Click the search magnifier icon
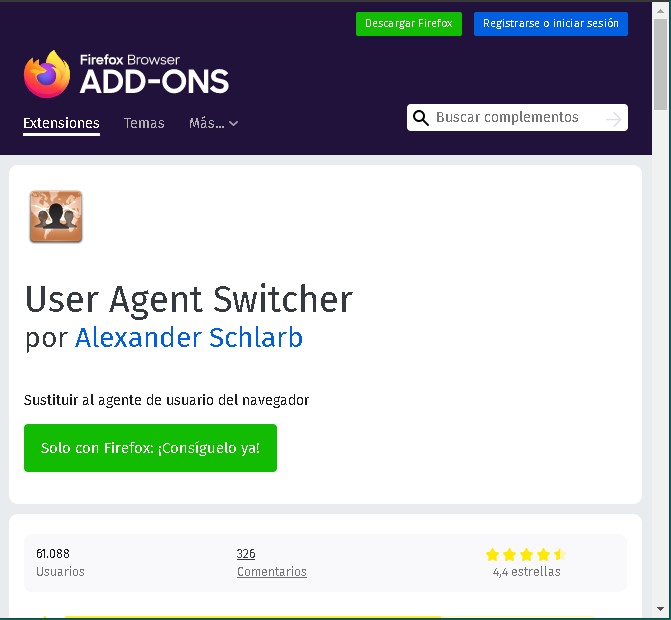Screen dimensions: 671x620 [x=421, y=118]
